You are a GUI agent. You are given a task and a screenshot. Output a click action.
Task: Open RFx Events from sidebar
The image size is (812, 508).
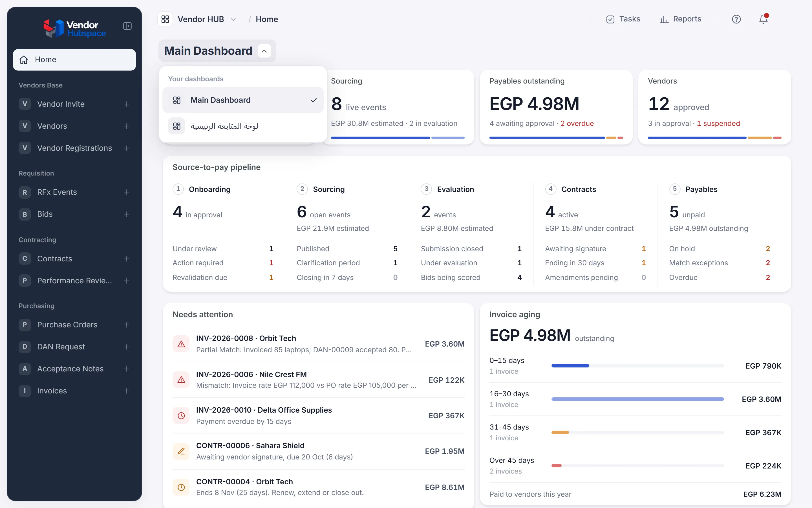pos(57,192)
